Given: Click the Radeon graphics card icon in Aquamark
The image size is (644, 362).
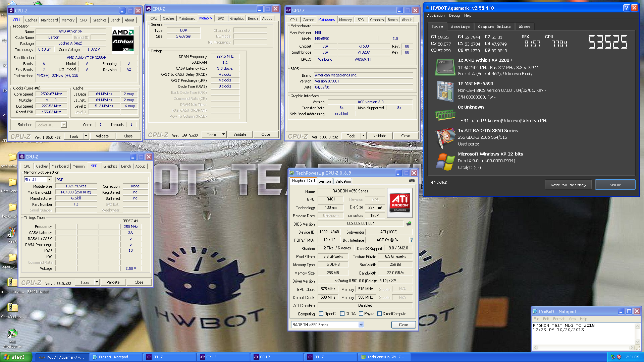Looking at the screenshot, I should (445, 138).
